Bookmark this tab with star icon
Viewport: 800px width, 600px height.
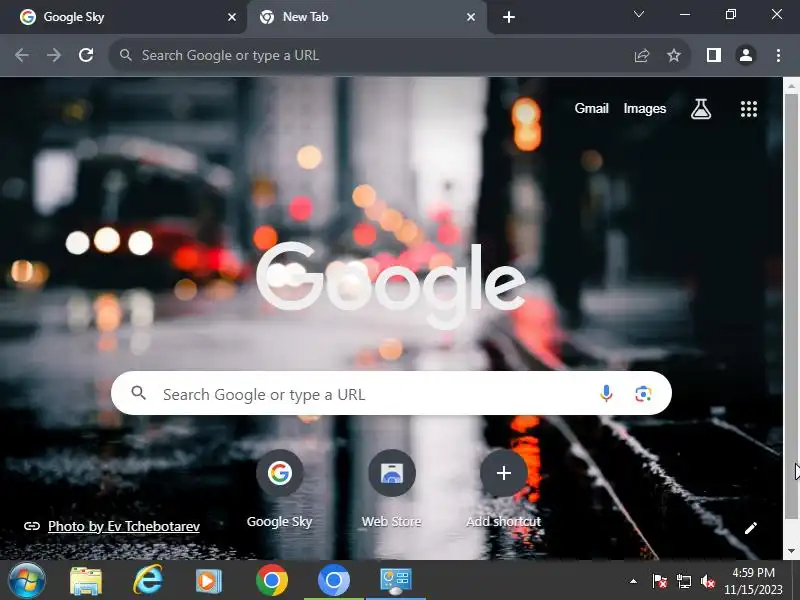click(x=674, y=55)
